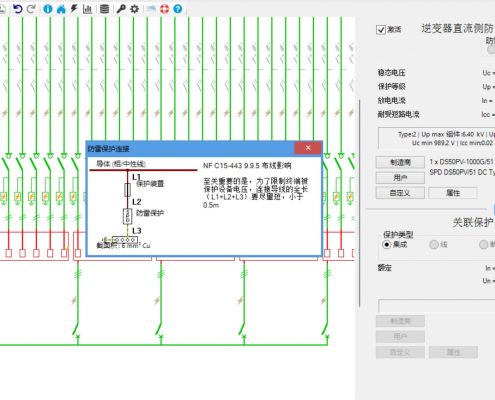This screenshot has width=495, height=400.
Task: Click the undo arrow icon
Action: [x=17, y=9]
